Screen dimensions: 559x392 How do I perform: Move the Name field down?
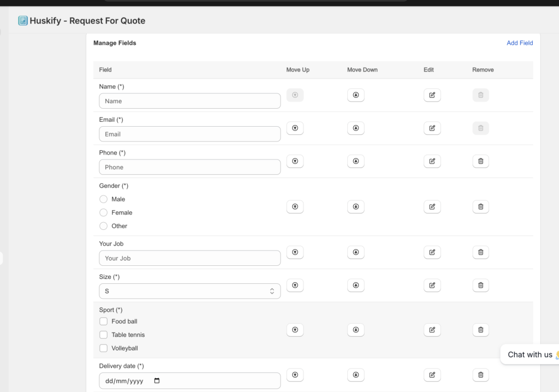click(355, 95)
